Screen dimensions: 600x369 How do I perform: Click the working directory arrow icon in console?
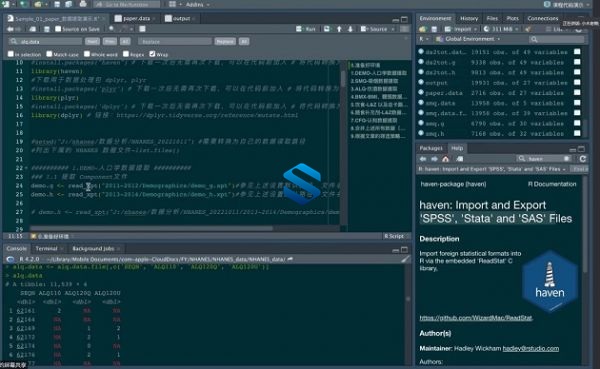(x=290, y=259)
